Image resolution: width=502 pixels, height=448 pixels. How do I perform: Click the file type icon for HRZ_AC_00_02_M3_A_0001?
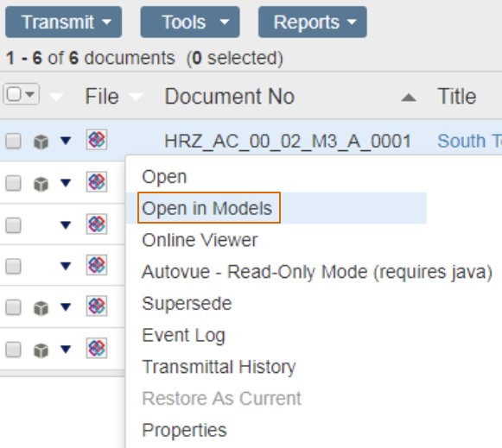[97, 140]
